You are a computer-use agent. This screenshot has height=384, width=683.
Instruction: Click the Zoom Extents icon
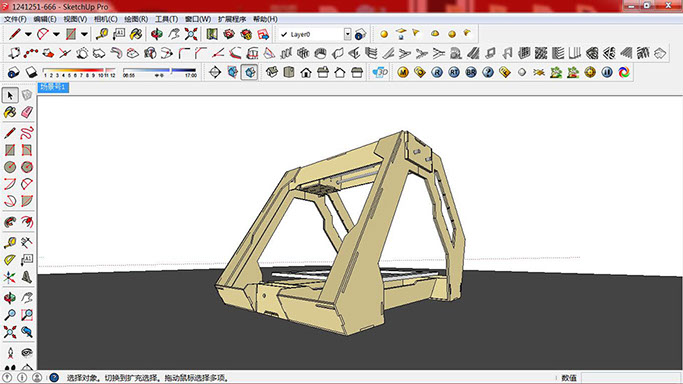coord(10,332)
